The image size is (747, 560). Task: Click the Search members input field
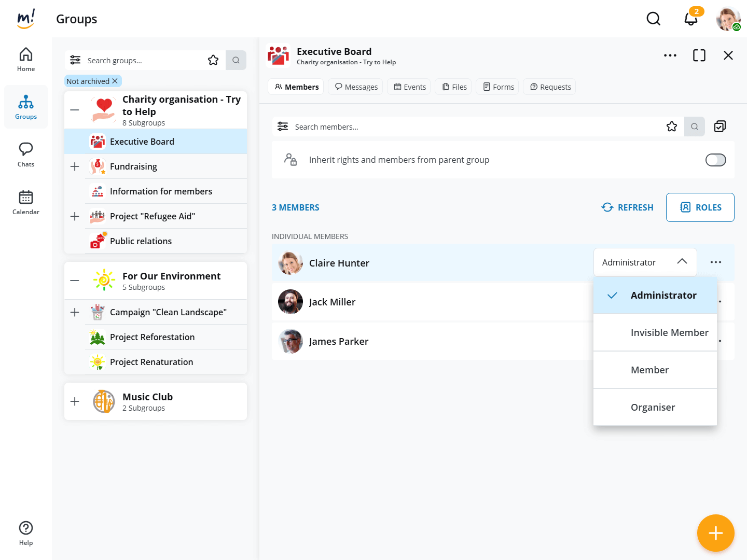tap(467, 127)
